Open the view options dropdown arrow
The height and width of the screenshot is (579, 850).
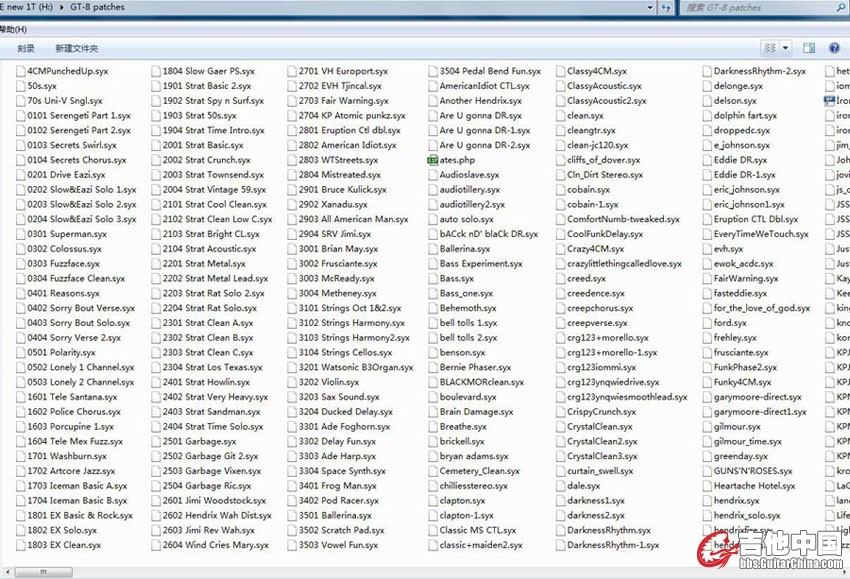pos(785,48)
